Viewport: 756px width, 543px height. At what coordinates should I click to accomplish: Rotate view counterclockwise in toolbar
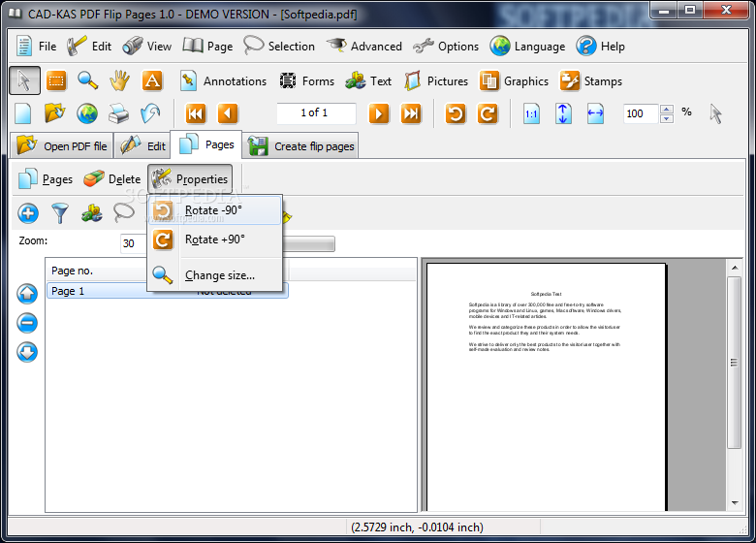click(x=456, y=113)
